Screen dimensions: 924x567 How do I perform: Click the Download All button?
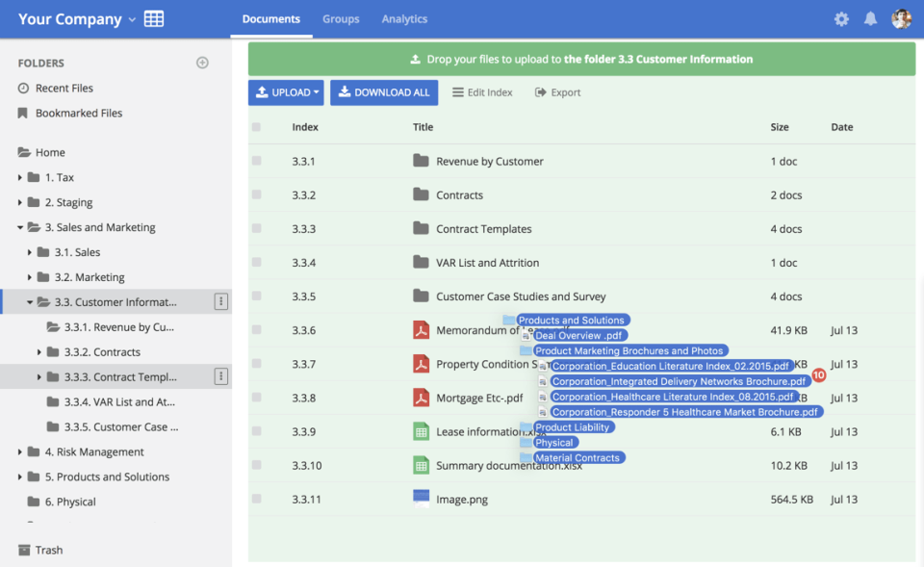pos(384,92)
